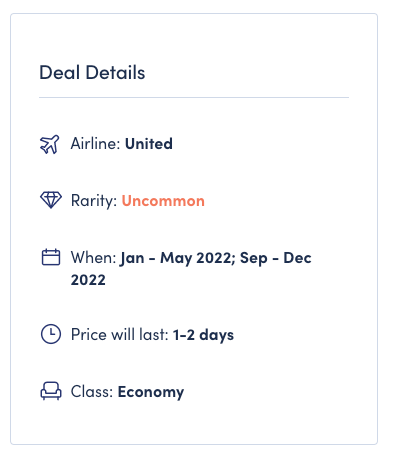Click the Rarity: label text
The height and width of the screenshot is (457, 393).
pos(94,201)
